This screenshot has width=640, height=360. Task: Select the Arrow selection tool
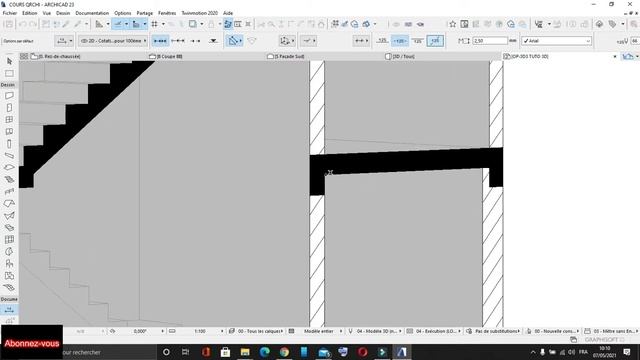(9, 61)
